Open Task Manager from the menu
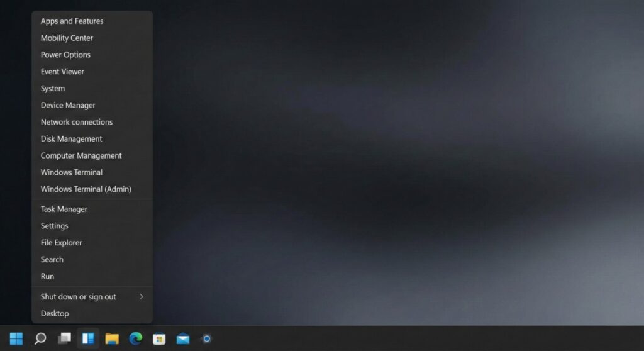 tap(64, 209)
